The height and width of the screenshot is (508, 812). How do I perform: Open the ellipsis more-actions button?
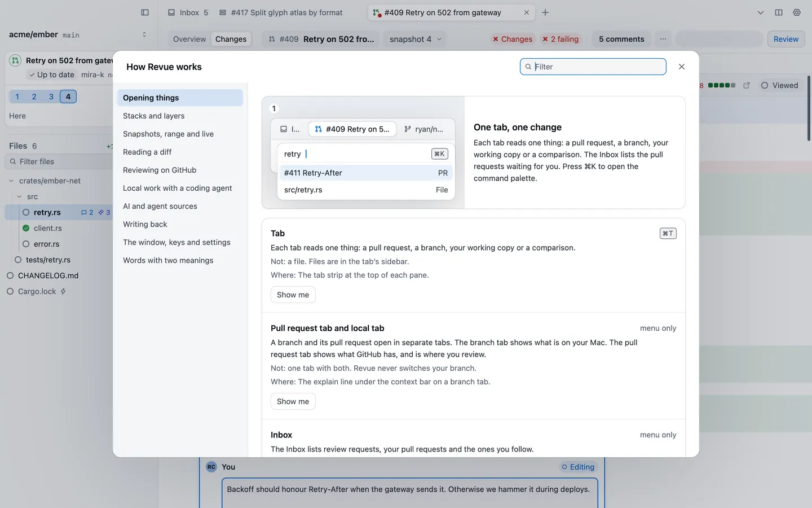point(663,39)
